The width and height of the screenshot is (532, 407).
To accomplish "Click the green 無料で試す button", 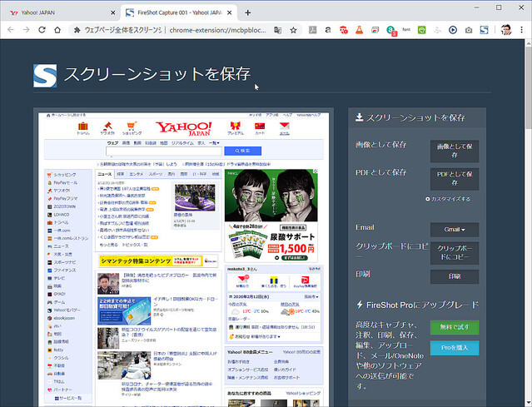I will pyautogui.click(x=454, y=325).
